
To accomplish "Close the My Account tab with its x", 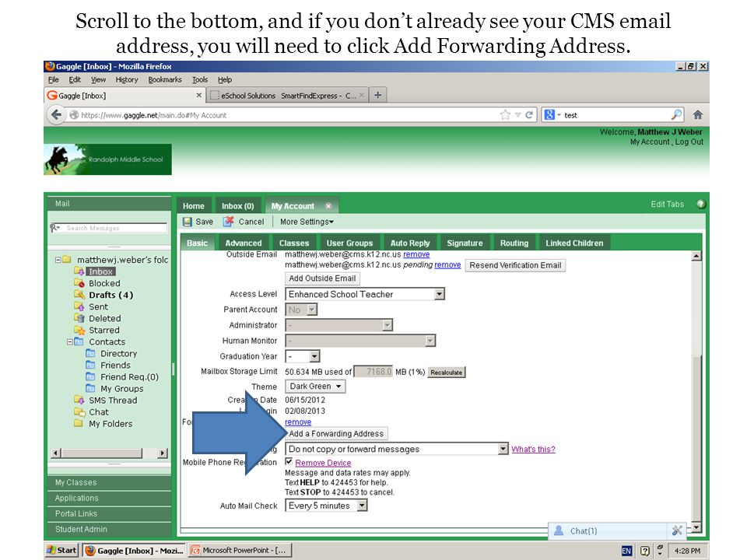I will (328, 206).
